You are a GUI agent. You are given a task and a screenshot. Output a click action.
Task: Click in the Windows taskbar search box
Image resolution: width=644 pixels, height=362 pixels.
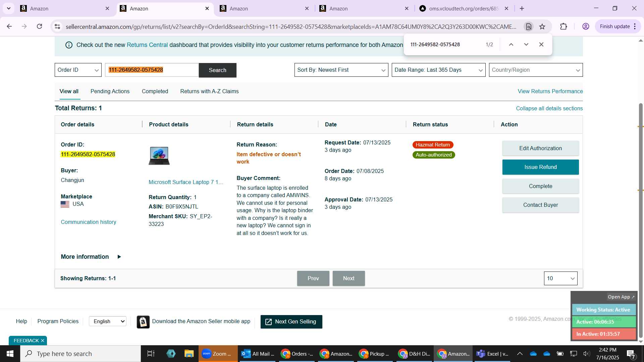[x=80, y=354]
